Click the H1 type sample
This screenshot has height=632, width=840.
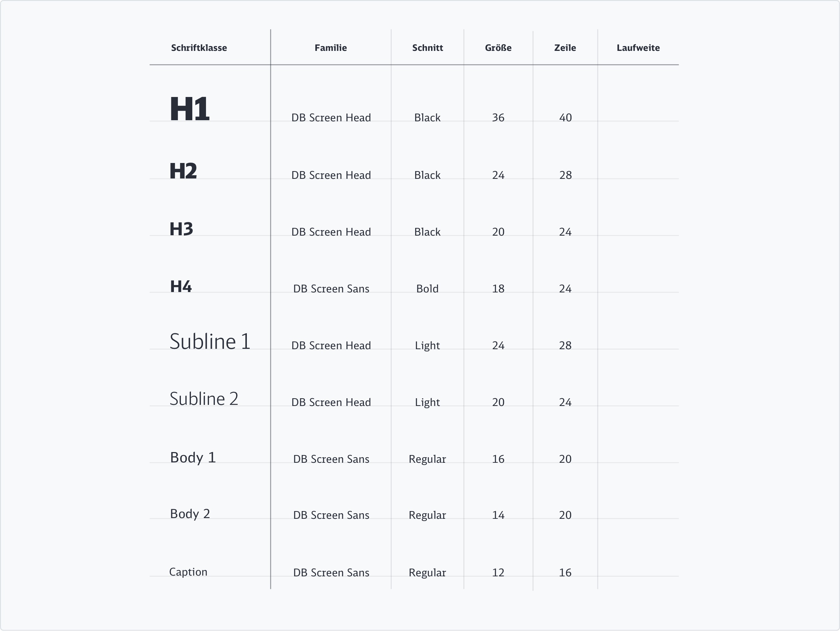point(189,109)
